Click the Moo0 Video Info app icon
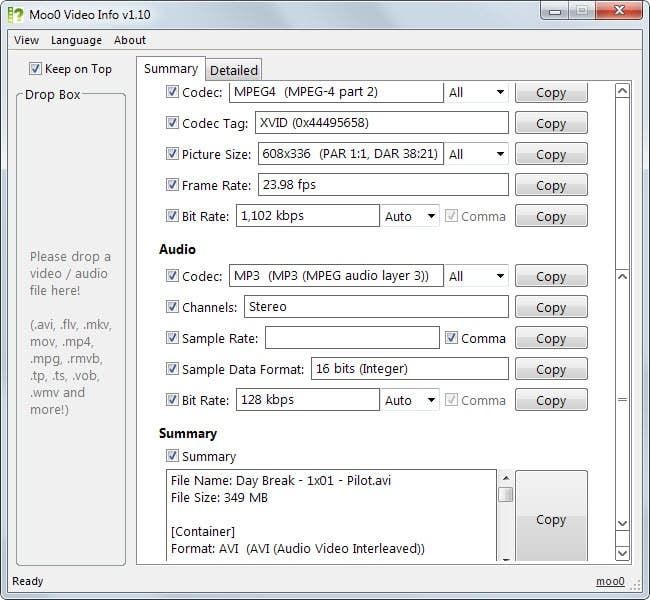The height and width of the screenshot is (600, 650). click(15, 15)
